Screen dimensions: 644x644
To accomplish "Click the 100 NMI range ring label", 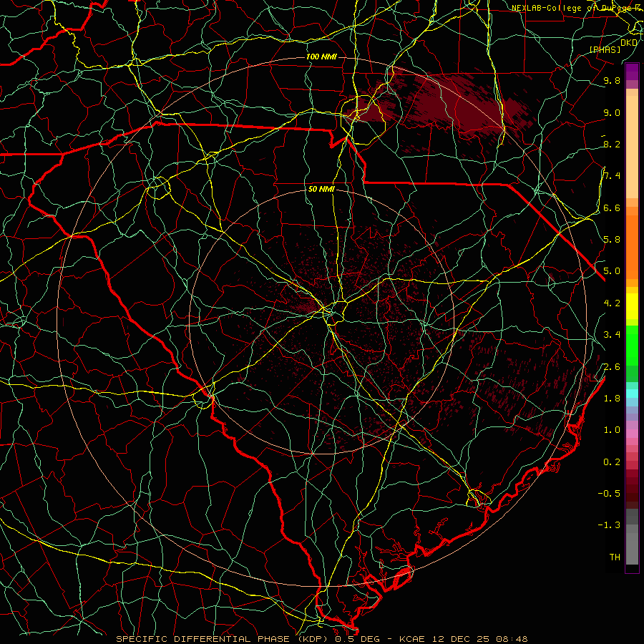I will pyautogui.click(x=321, y=57).
